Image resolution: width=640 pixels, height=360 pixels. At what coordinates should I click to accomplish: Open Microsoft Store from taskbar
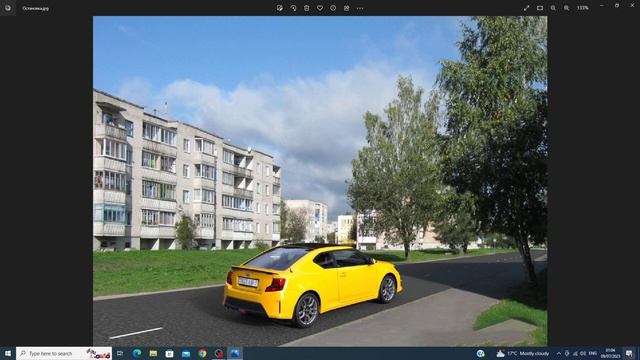point(169,353)
